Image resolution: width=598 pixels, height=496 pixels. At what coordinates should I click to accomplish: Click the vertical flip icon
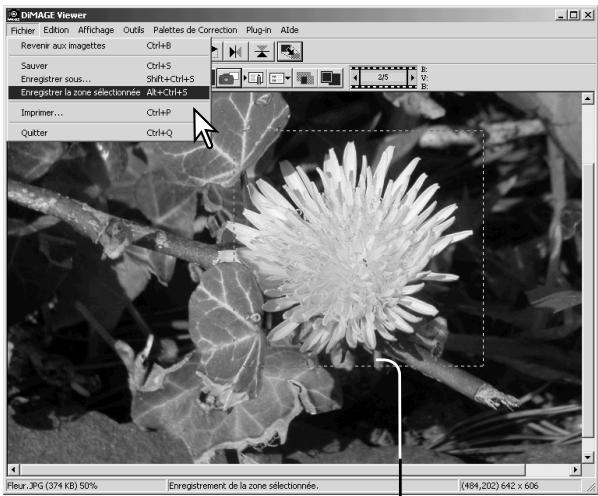pyautogui.click(x=262, y=52)
